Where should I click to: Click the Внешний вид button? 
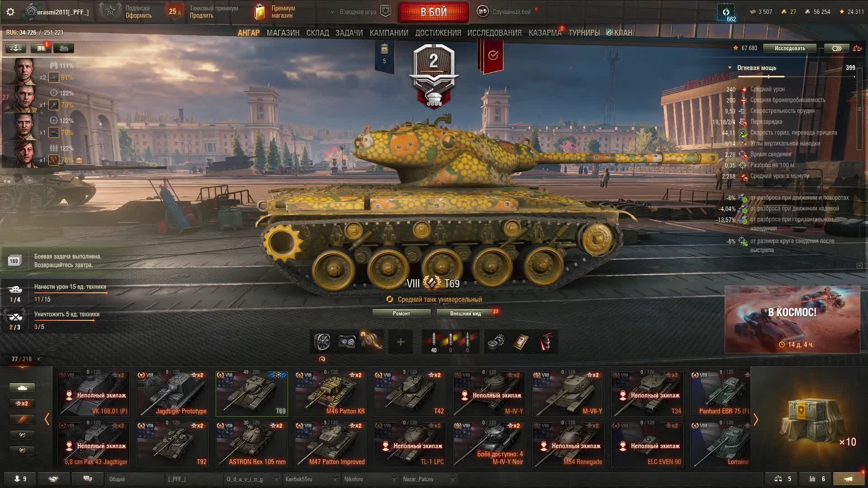466,313
